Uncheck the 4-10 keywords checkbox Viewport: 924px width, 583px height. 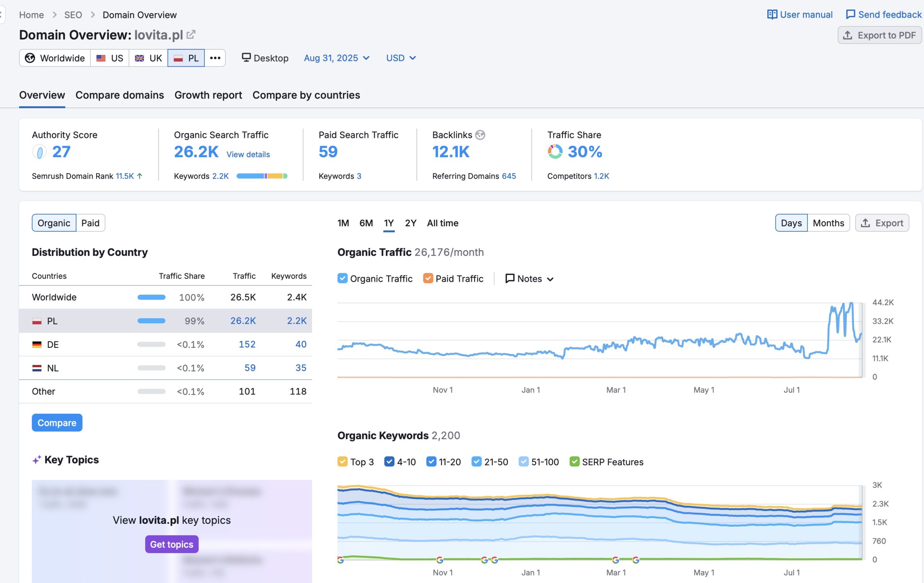(389, 461)
